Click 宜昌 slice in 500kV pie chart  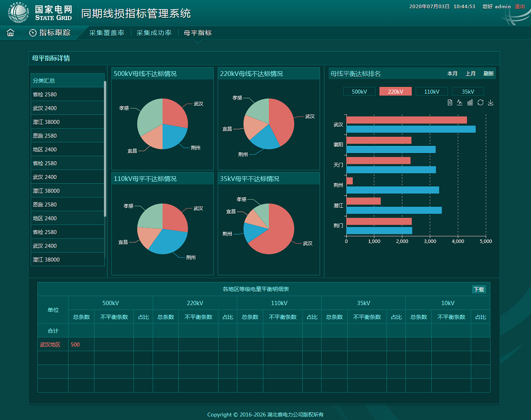pos(153,138)
